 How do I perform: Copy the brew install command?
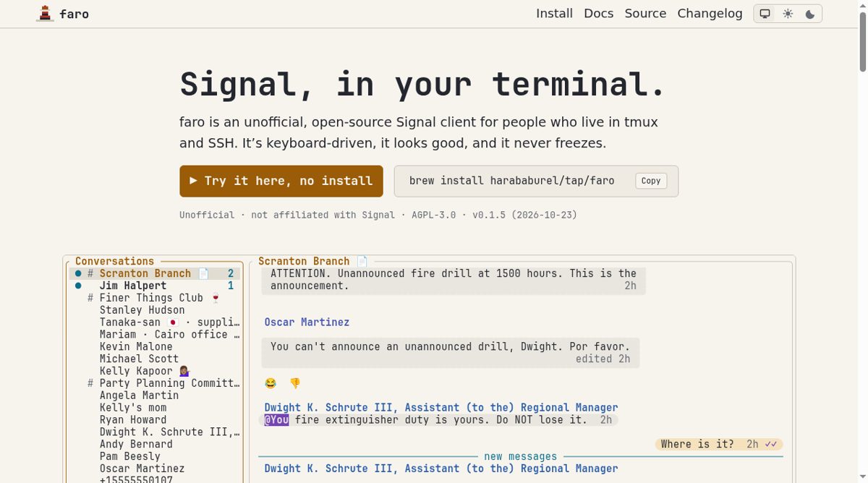651,181
